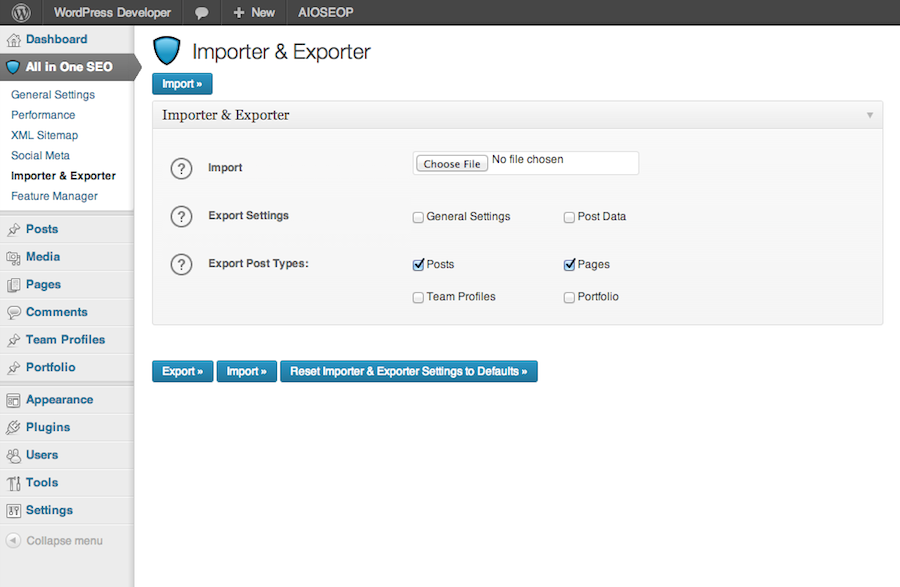
Task: Collapse the admin sidebar menu
Action: (55, 541)
